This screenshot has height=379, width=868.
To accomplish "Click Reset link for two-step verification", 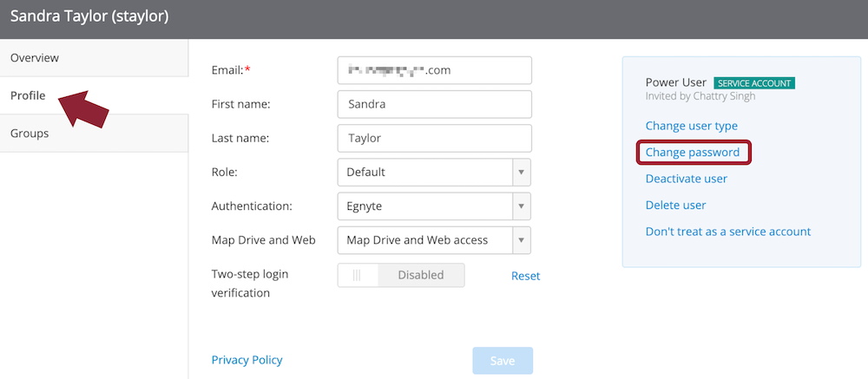I will click(525, 276).
